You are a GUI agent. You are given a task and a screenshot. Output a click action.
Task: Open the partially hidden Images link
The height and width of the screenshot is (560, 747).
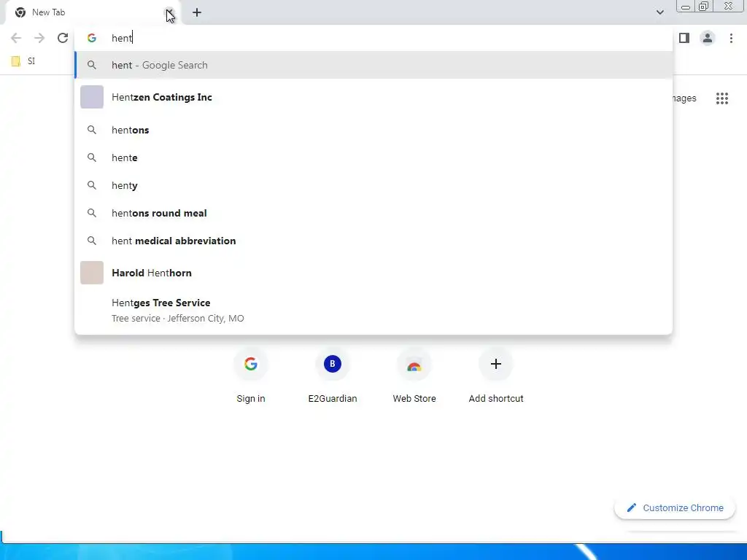(x=684, y=98)
